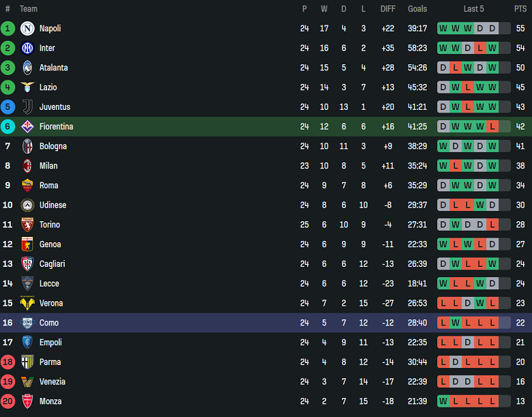
Task: Click the Parma club crest icon
Action: (27, 362)
